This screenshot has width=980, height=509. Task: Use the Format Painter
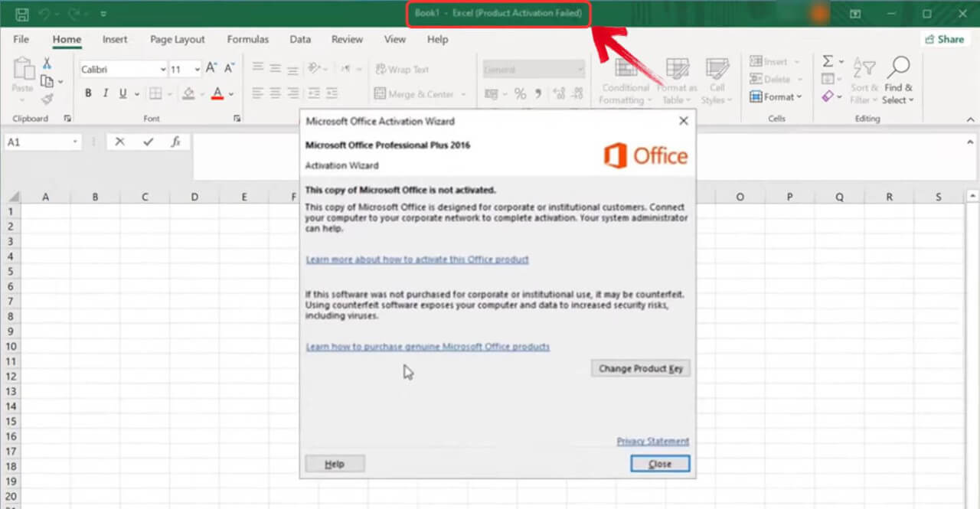tap(46, 97)
